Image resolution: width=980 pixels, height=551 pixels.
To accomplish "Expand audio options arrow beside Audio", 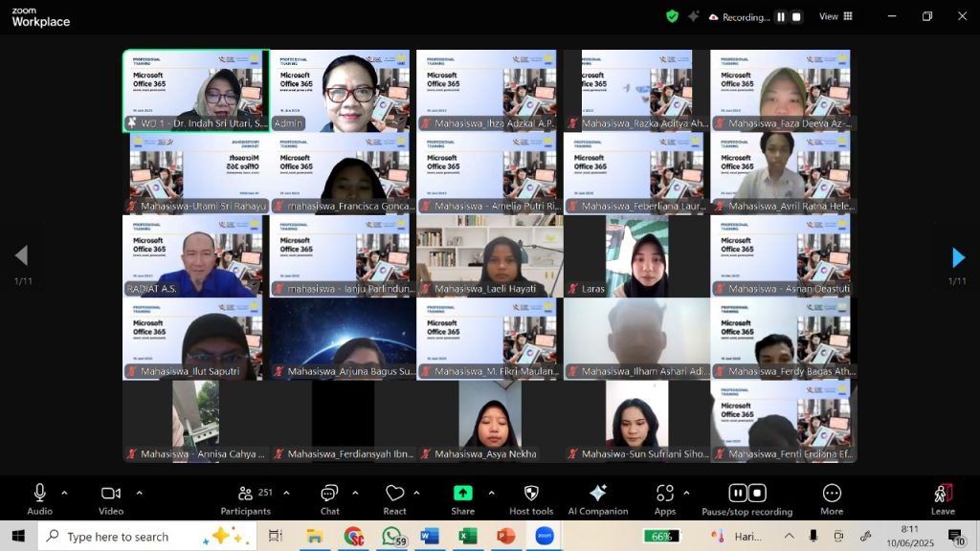I will click(x=64, y=493).
